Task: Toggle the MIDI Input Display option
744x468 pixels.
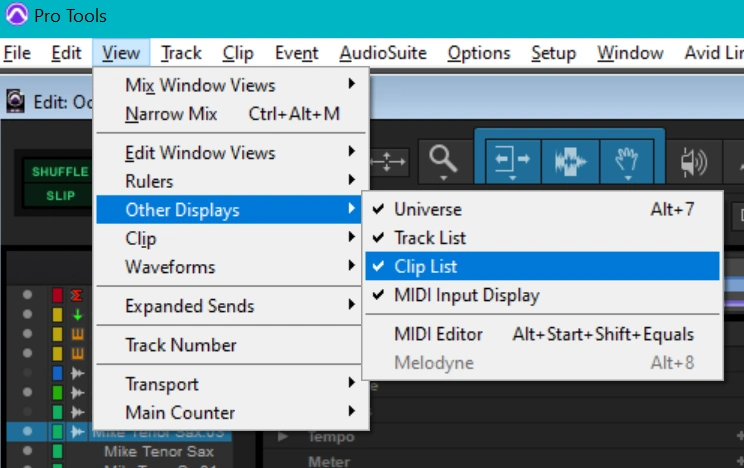Action: [466, 295]
